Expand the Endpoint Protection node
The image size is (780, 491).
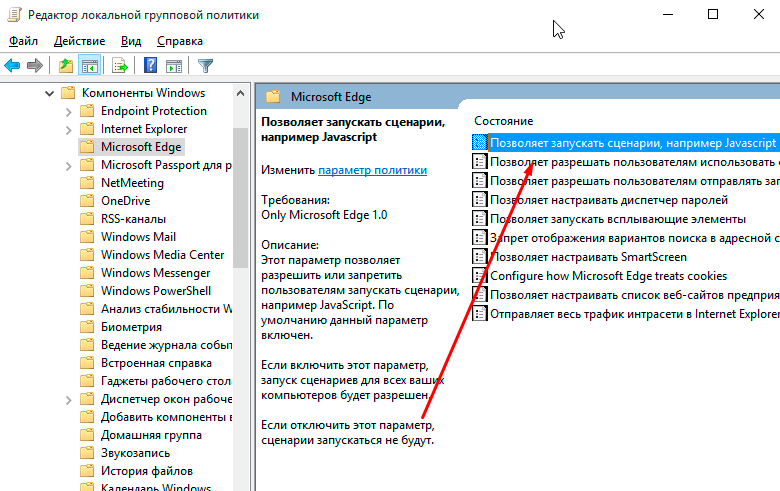pyautogui.click(x=69, y=111)
